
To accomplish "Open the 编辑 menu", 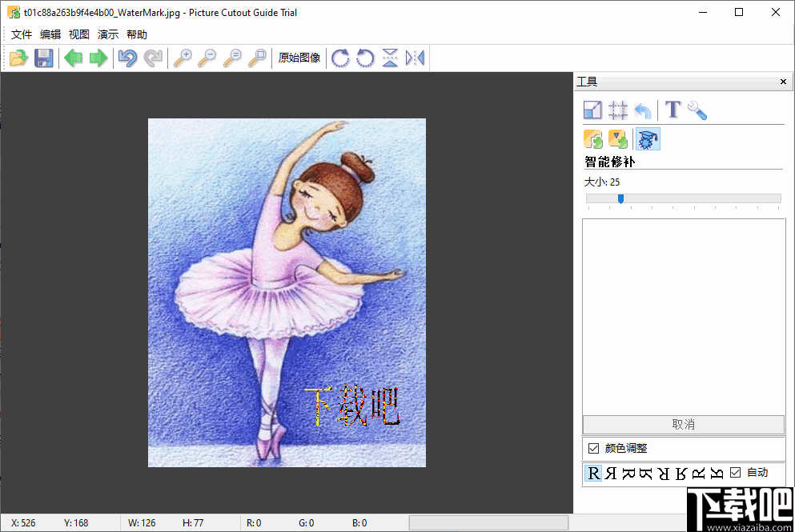I will click(50, 34).
